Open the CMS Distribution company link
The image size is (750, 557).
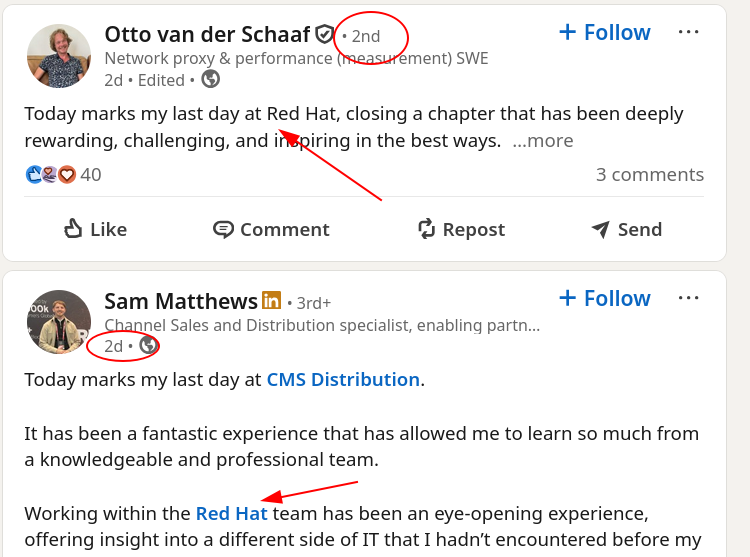point(343,379)
